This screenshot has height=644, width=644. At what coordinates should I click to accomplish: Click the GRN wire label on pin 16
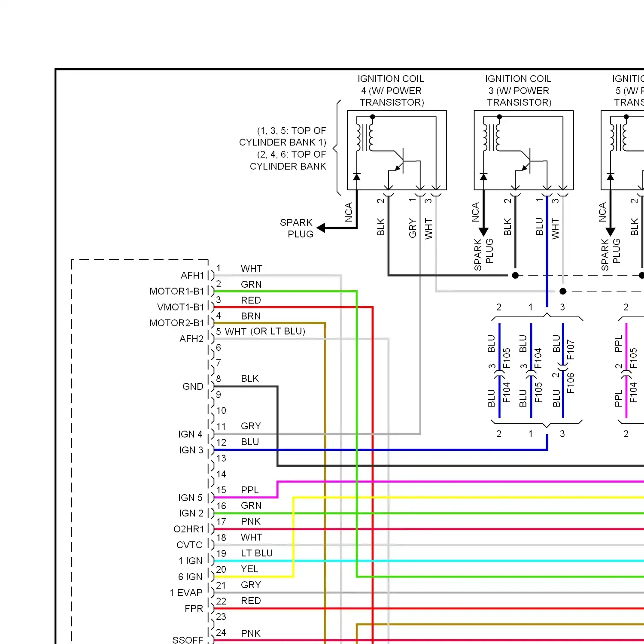(251, 505)
